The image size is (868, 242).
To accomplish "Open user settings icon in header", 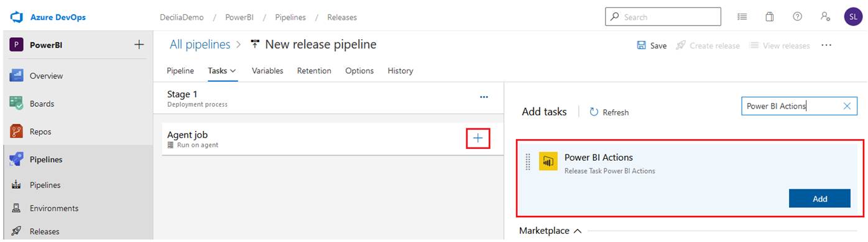I will tap(825, 17).
